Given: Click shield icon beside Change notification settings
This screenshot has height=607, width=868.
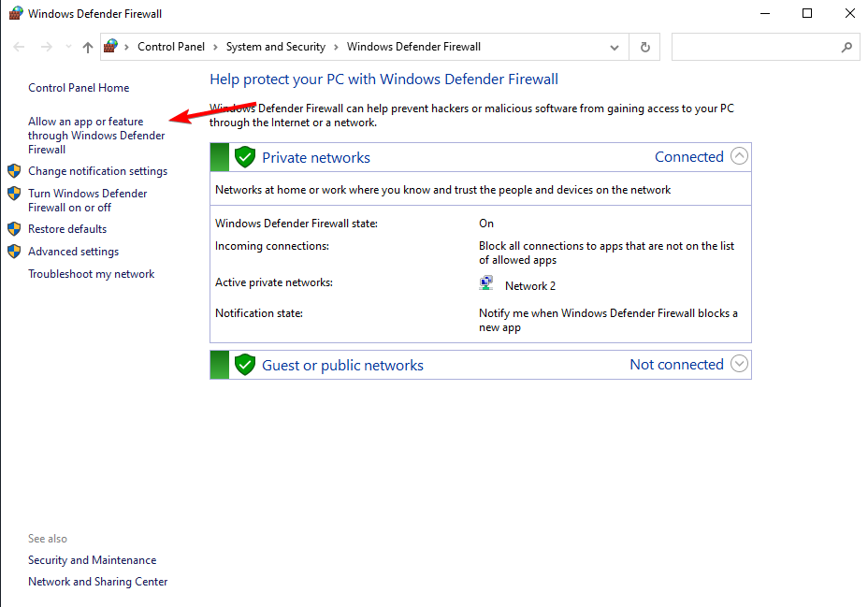Looking at the screenshot, I should tap(14, 171).
